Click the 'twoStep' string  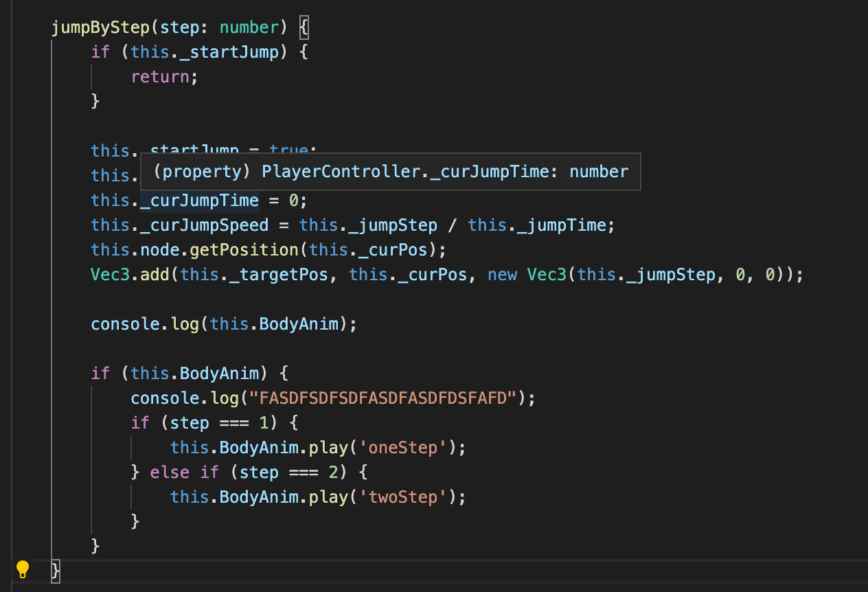(x=402, y=497)
